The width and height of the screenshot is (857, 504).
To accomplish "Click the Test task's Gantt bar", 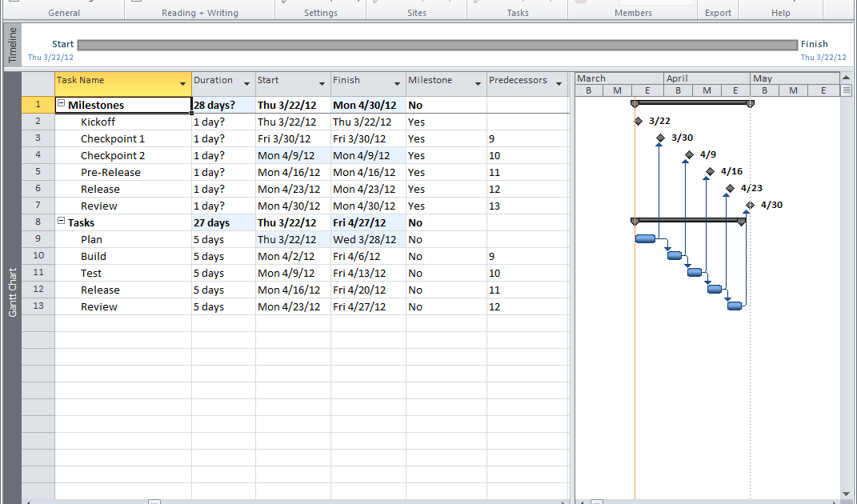I will (694, 271).
